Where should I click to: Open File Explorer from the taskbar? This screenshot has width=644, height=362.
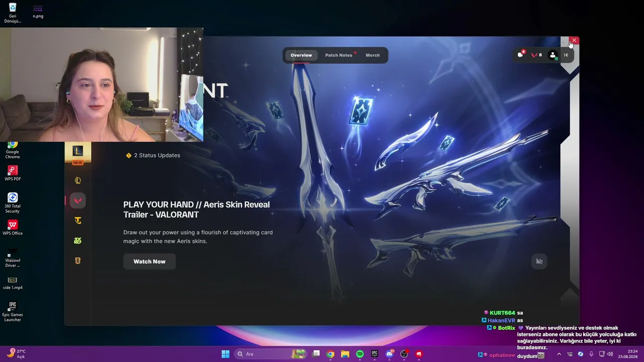[345, 354]
